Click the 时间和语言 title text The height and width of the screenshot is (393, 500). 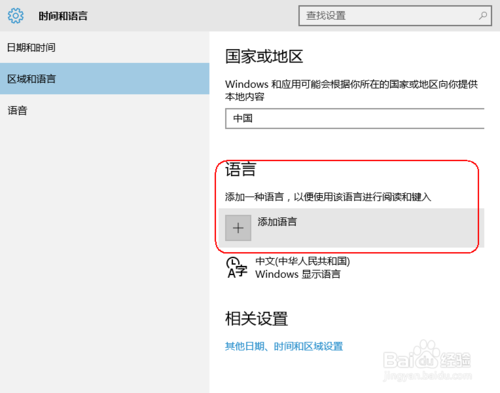[x=63, y=16]
